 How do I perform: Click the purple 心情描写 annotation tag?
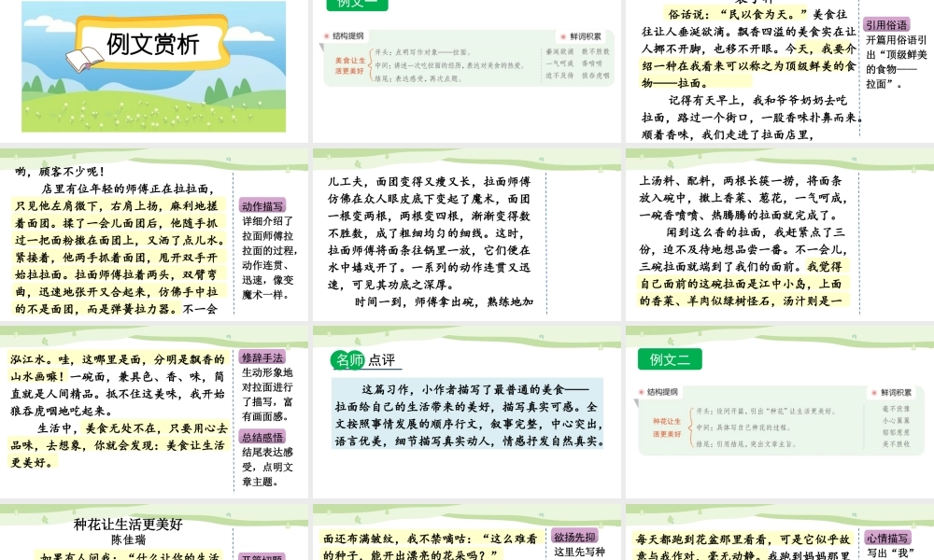[887, 538]
